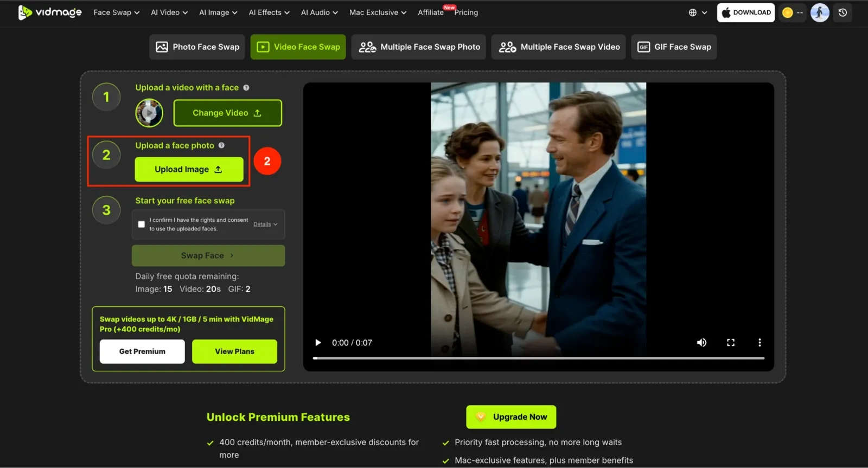The width and height of the screenshot is (868, 468).
Task: Select the GIF Face Swap tab
Action: click(x=674, y=47)
